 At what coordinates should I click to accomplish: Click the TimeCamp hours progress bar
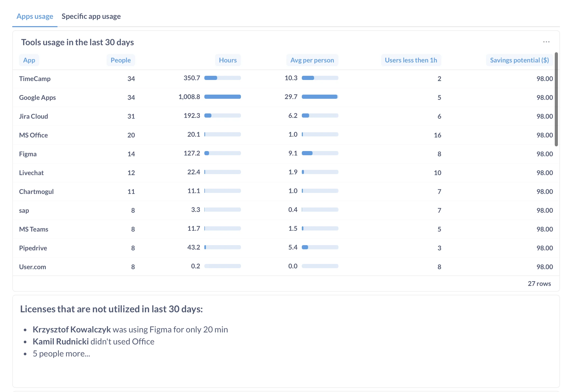click(223, 78)
